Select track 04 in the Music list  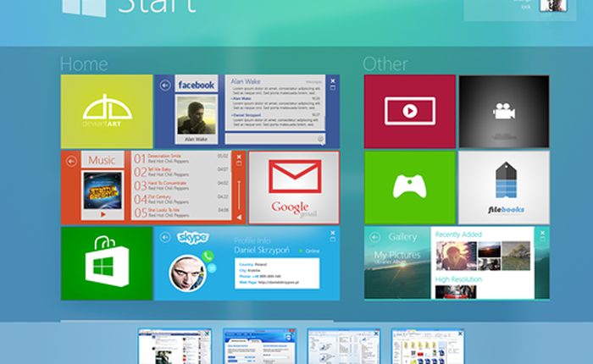click(x=181, y=199)
